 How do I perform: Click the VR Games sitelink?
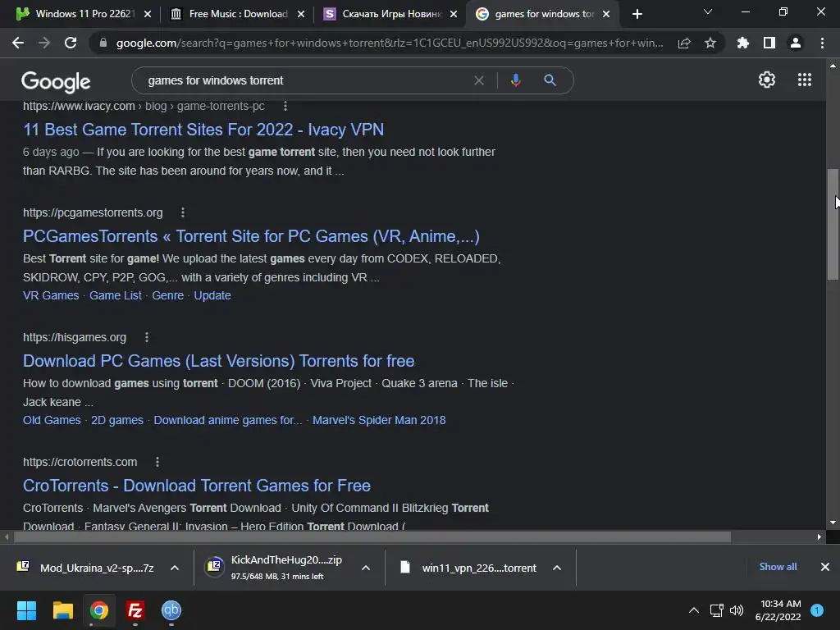tap(51, 295)
